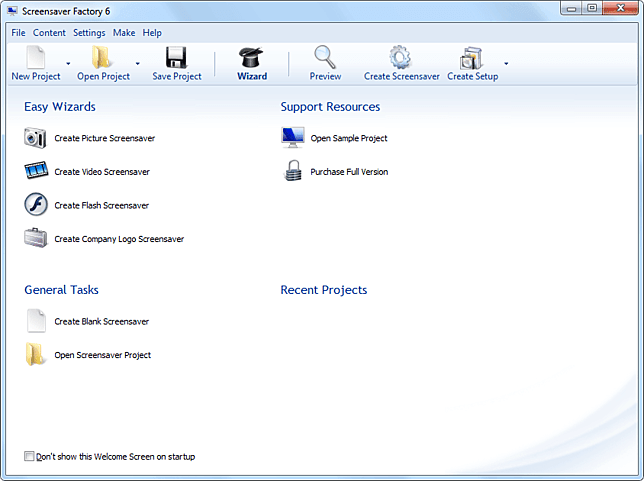This screenshot has height=481, width=644.
Task: Click the Purchase Full Version link
Action: point(349,172)
